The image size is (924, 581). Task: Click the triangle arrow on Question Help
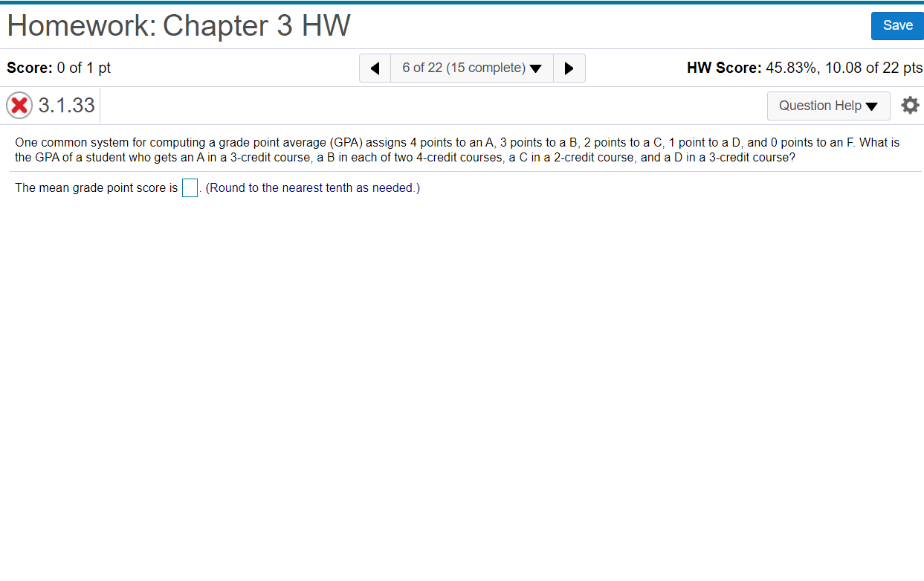tap(872, 106)
